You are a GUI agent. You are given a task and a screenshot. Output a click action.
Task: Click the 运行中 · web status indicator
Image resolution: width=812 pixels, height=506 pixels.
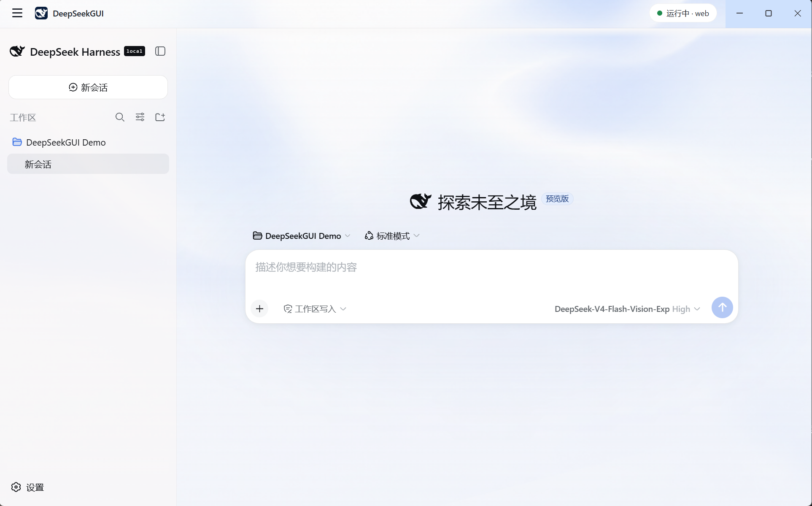point(683,13)
